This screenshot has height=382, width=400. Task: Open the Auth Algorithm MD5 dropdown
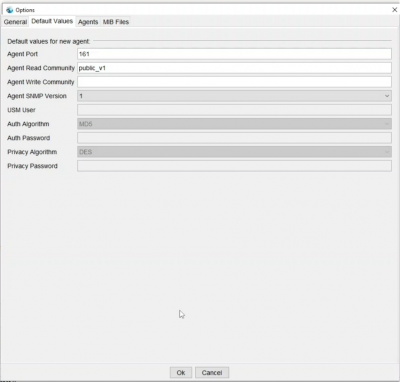pos(234,124)
